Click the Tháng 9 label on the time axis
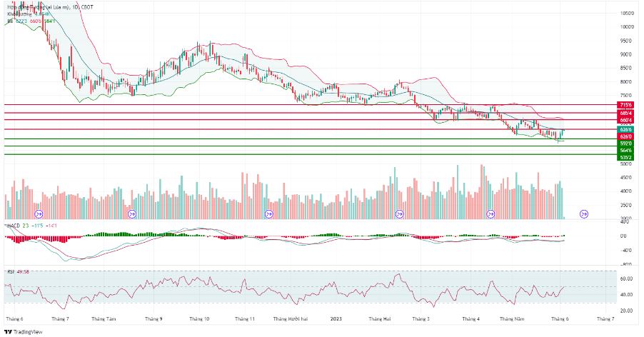Image resolution: width=644 pixels, height=337 pixels. 154,319
